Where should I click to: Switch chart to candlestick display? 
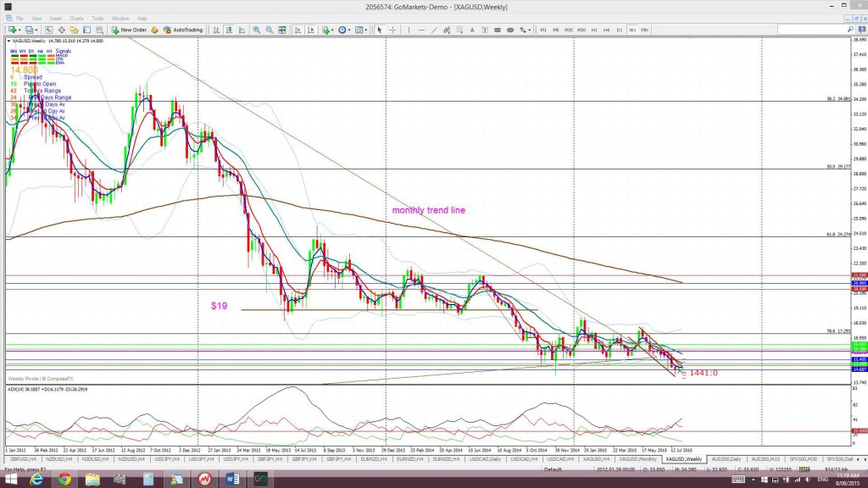pyautogui.click(x=229, y=30)
